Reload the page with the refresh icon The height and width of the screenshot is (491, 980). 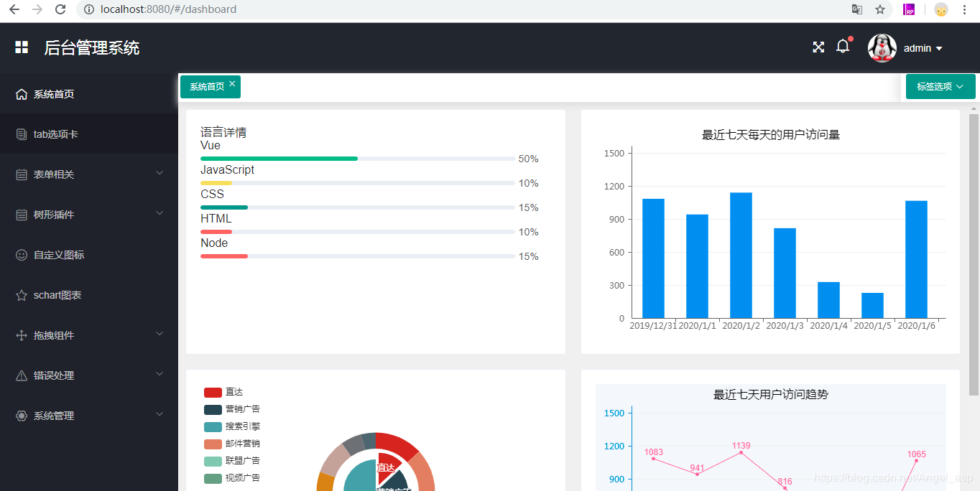click(x=60, y=9)
